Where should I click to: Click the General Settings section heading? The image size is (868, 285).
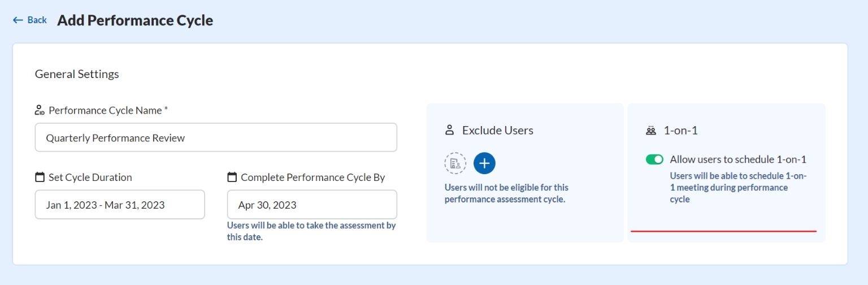(x=77, y=74)
